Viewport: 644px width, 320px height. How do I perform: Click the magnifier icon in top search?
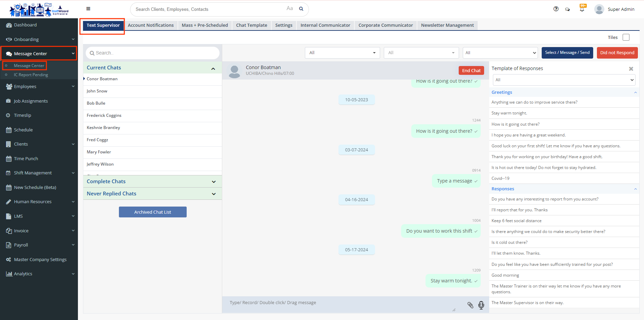click(301, 9)
